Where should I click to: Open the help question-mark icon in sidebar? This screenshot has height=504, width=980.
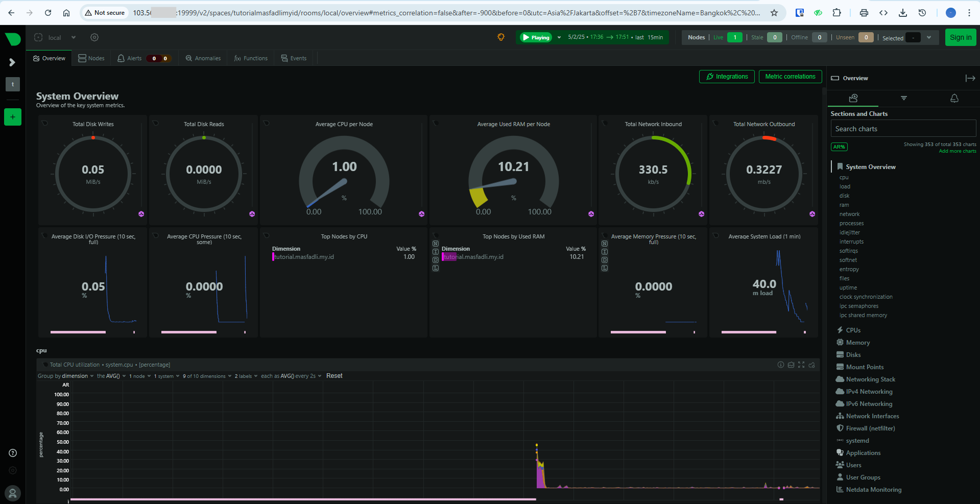pos(13,453)
